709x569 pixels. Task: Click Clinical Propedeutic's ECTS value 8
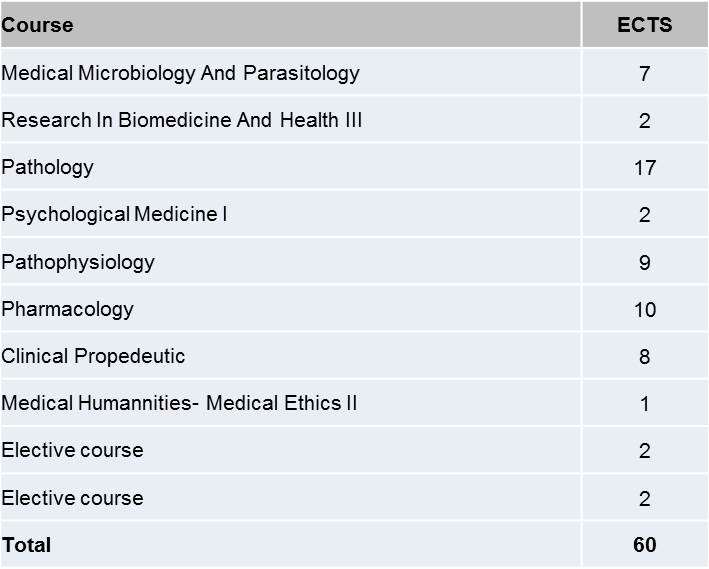coord(644,356)
